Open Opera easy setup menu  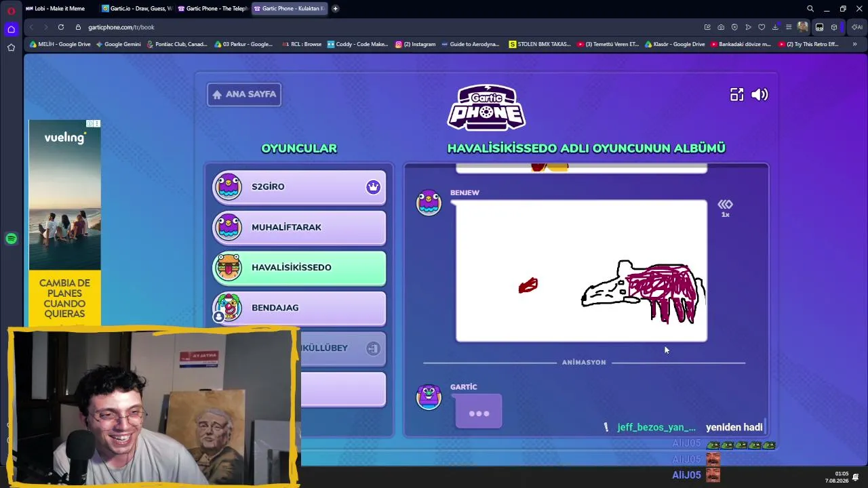(x=789, y=27)
